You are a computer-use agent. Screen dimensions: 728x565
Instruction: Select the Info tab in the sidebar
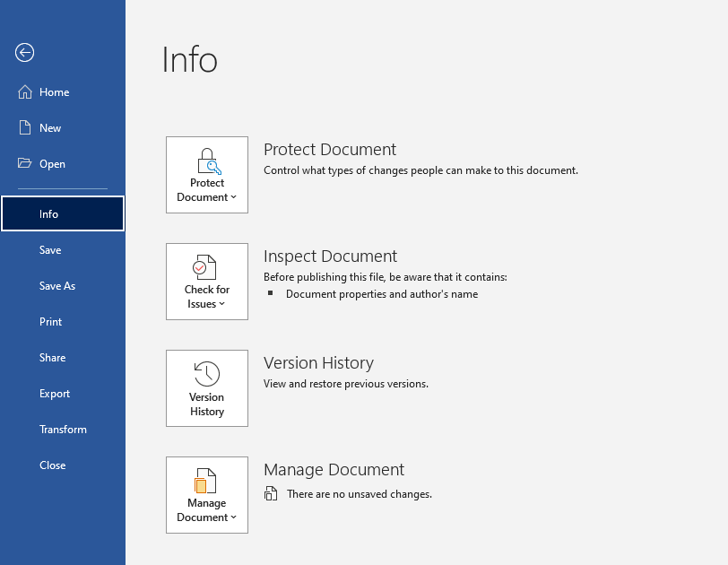pyautogui.click(x=49, y=213)
